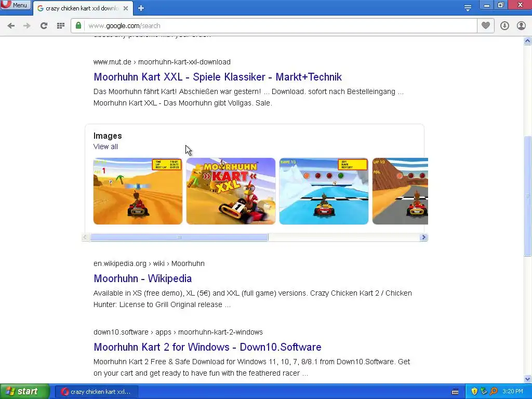Reload the page
532x399 pixels.
point(44,26)
